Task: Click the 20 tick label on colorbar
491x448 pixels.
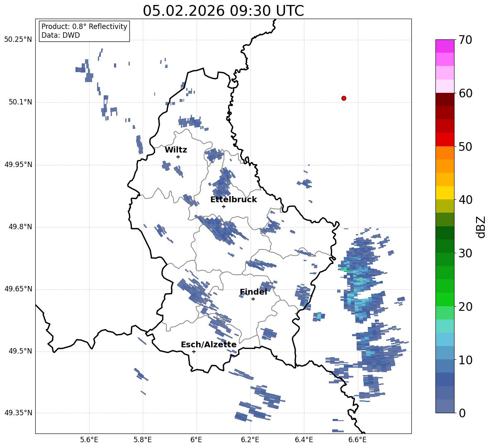Action: 465,307
